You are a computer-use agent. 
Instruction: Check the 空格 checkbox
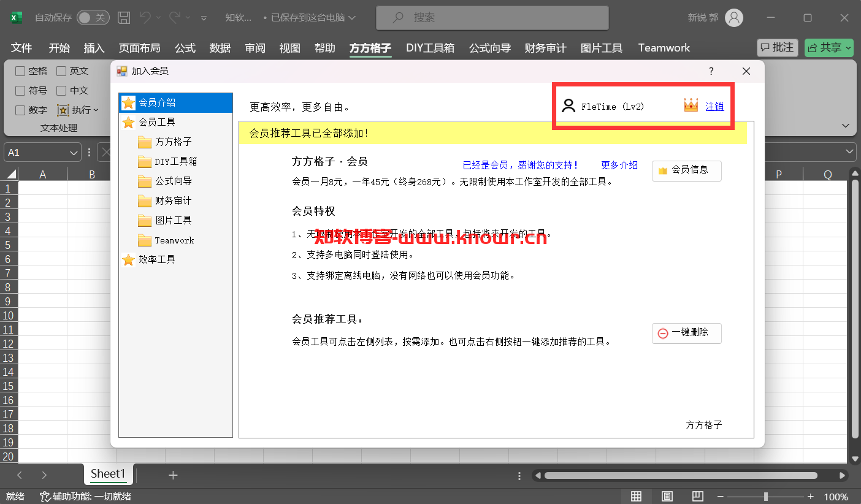click(x=20, y=71)
